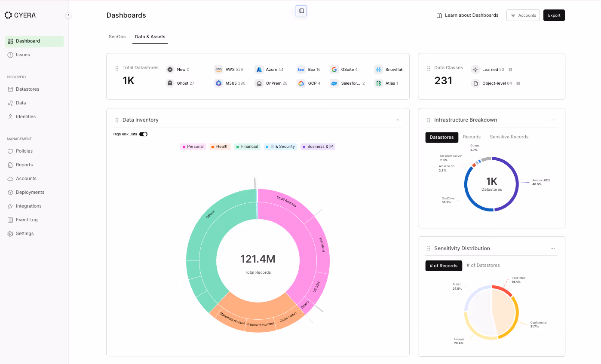The width and height of the screenshot is (601, 364).
Task: Click the New datastores badge icon
Action: [x=170, y=70]
